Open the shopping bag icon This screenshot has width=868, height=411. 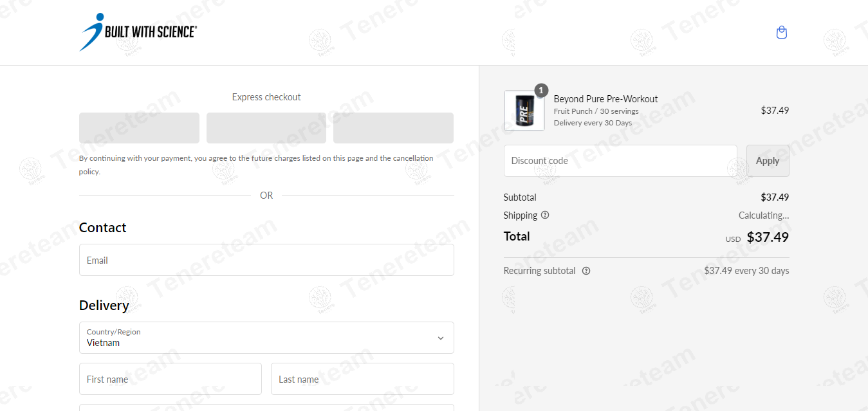coord(782,32)
